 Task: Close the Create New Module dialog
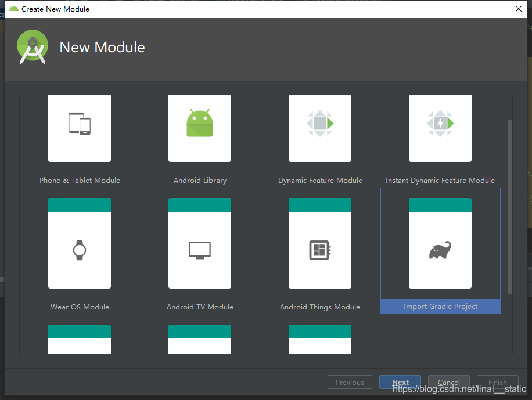[x=519, y=9]
